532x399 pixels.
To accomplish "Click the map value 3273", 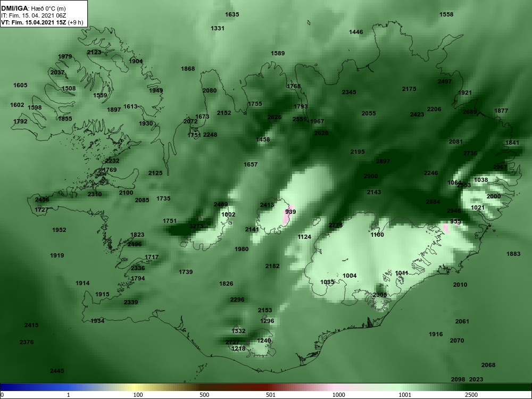I will tap(196, 226).
